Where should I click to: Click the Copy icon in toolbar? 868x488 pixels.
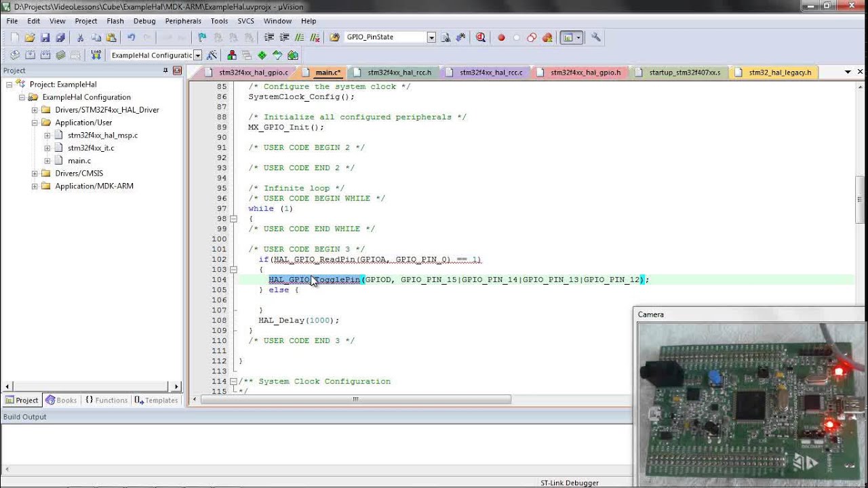click(x=96, y=37)
